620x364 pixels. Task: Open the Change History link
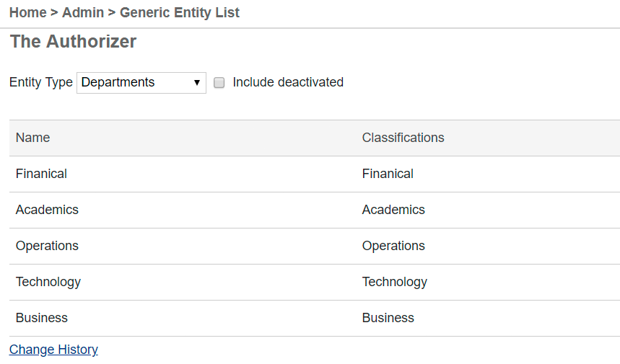53,350
